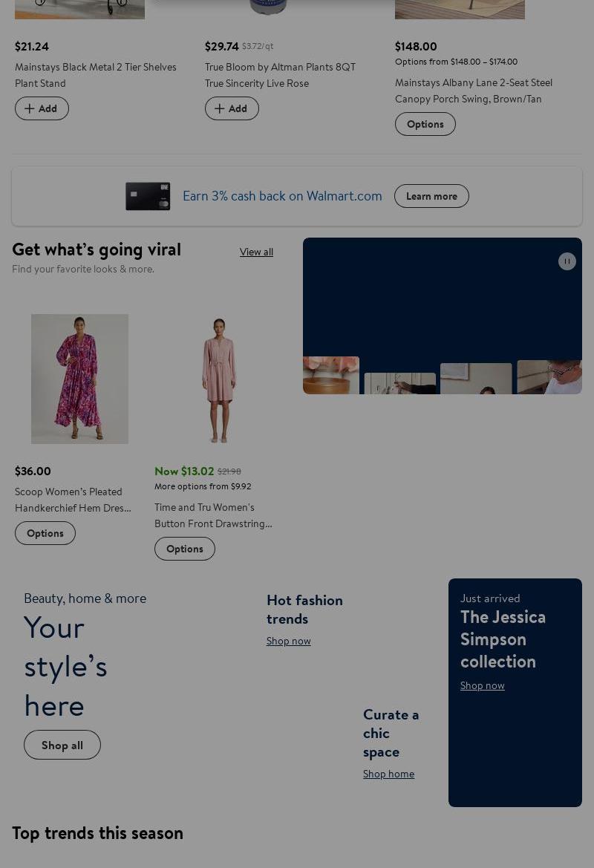Click the credit card icon in banner
Image resolution: width=594 pixels, height=868 pixels.
pyautogui.click(x=148, y=196)
